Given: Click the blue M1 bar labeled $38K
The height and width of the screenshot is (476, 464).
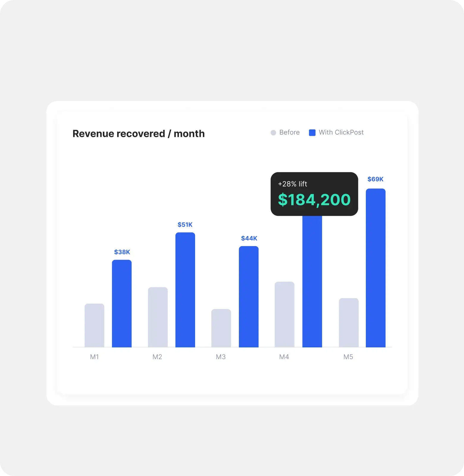Looking at the screenshot, I should pyautogui.click(x=122, y=304).
